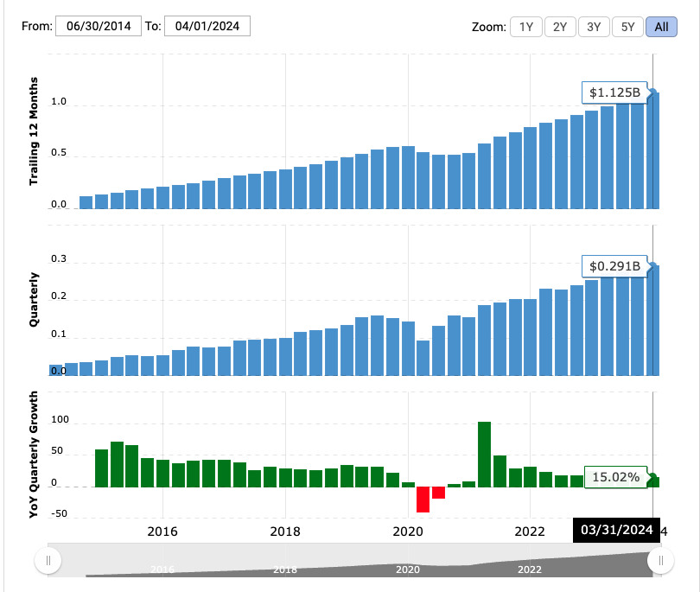This screenshot has height=592, width=700.
Task: Click the $1.125B trailing value label
Action: point(614,92)
